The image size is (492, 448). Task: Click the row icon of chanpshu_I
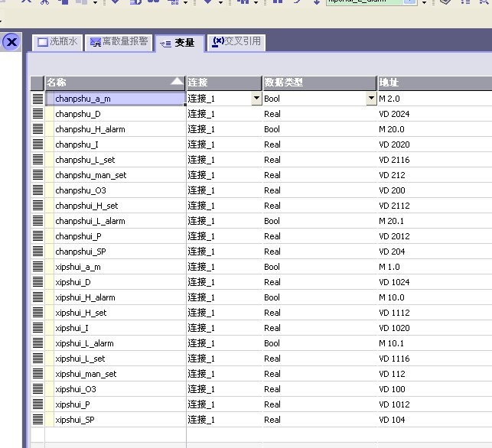tap(37, 144)
